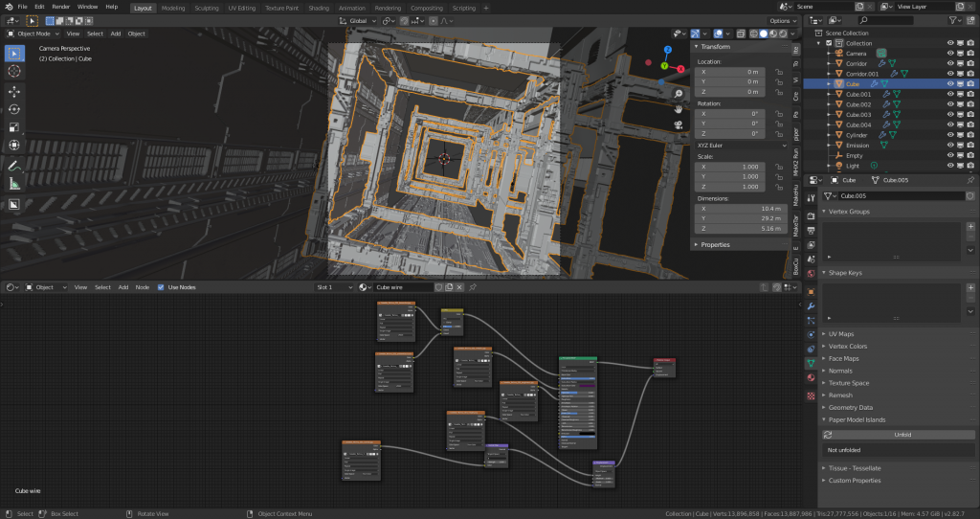Screen dimensions: 980x519
Task: Select the Transform tool
Action: (14, 145)
